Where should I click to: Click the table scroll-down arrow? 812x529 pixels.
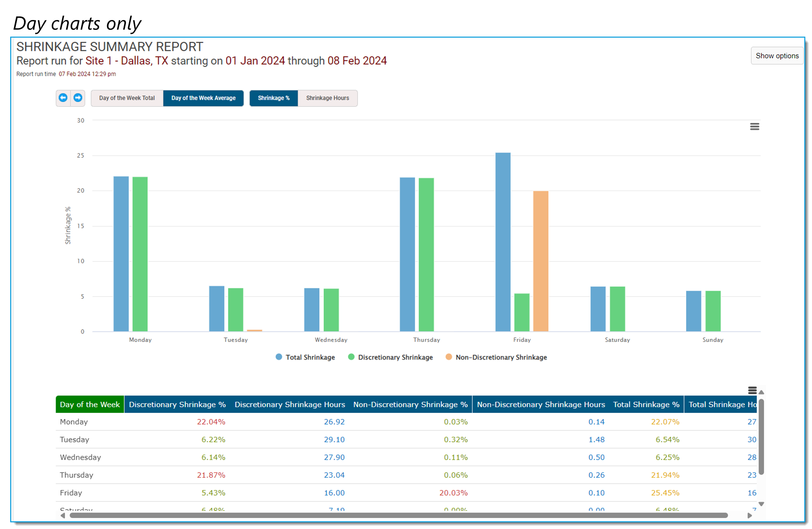pyautogui.click(x=761, y=504)
